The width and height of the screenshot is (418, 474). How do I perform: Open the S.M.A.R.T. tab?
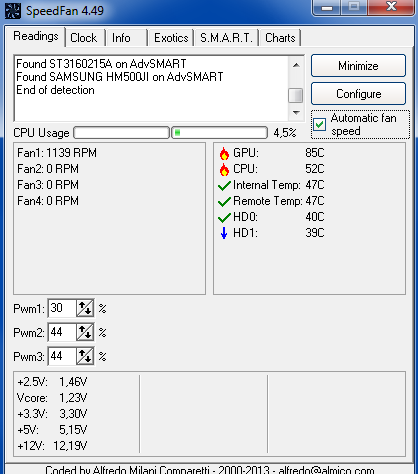226,38
